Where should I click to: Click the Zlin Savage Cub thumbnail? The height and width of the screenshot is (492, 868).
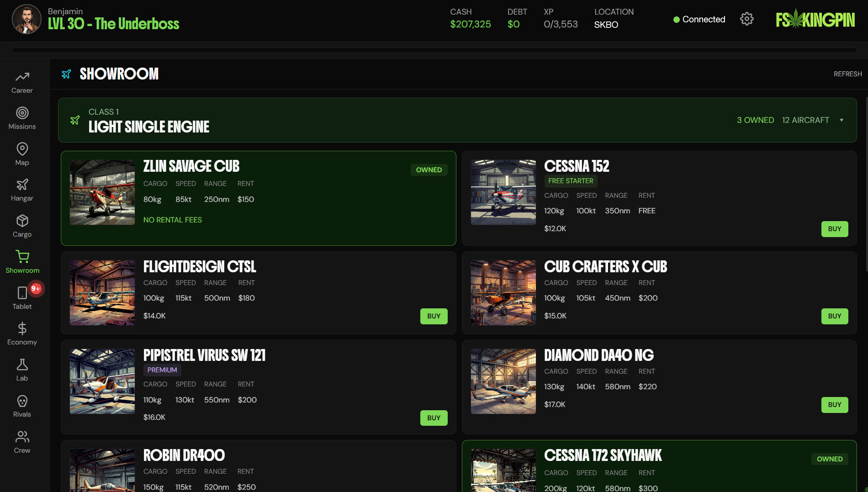pyautogui.click(x=102, y=192)
